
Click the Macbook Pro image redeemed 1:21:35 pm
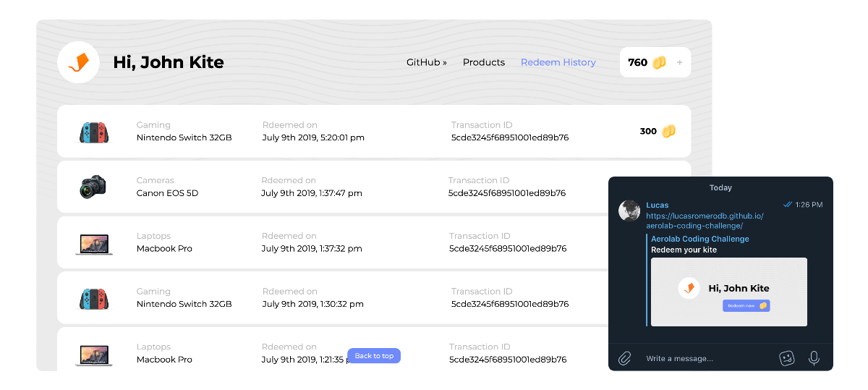pyautogui.click(x=94, y=355)
